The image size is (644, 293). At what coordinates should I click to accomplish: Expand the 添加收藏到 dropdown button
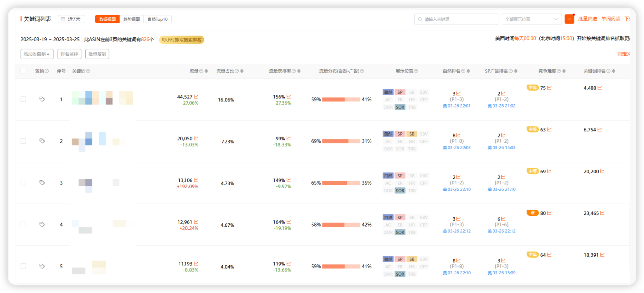tap(37, 54)
